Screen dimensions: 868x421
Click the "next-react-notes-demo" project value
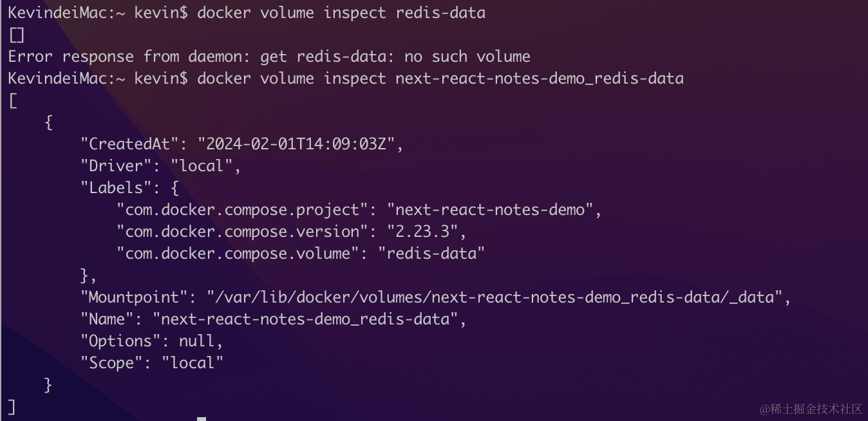point(489,209)
